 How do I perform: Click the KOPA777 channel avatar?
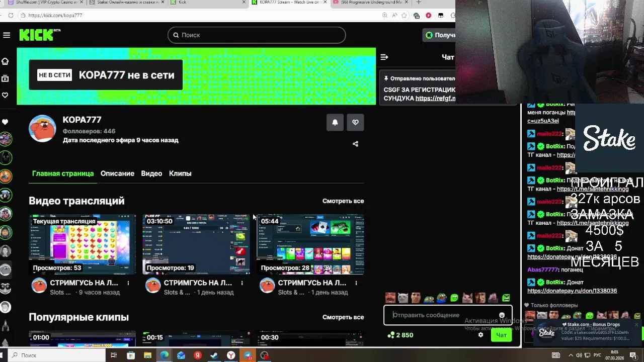pos(42,129)
